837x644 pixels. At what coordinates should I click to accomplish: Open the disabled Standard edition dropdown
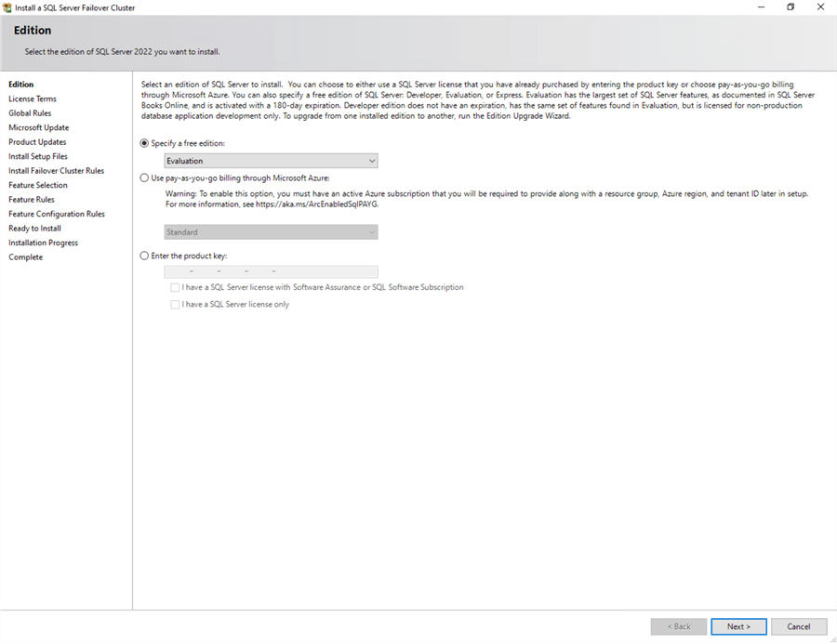pyautogui.click(x=271, y=232)
